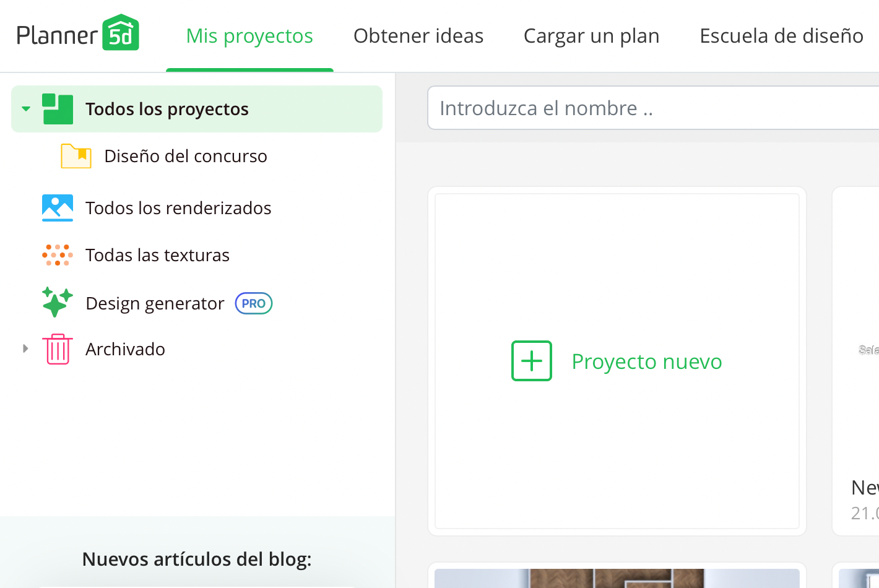Open the Design generator sparkles icon
This screenshot has width=879, height=588.
tap(57, 303)
